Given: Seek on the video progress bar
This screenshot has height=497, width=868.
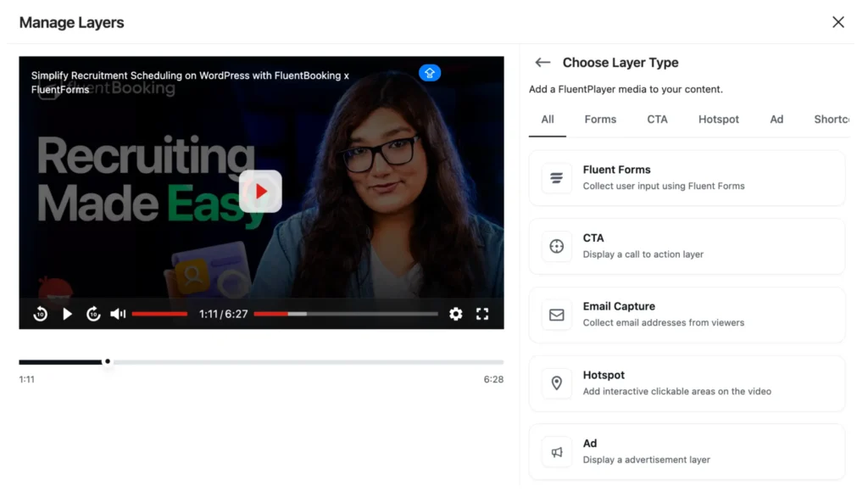Looking at the screenshot, I should [x=346, y=314].
